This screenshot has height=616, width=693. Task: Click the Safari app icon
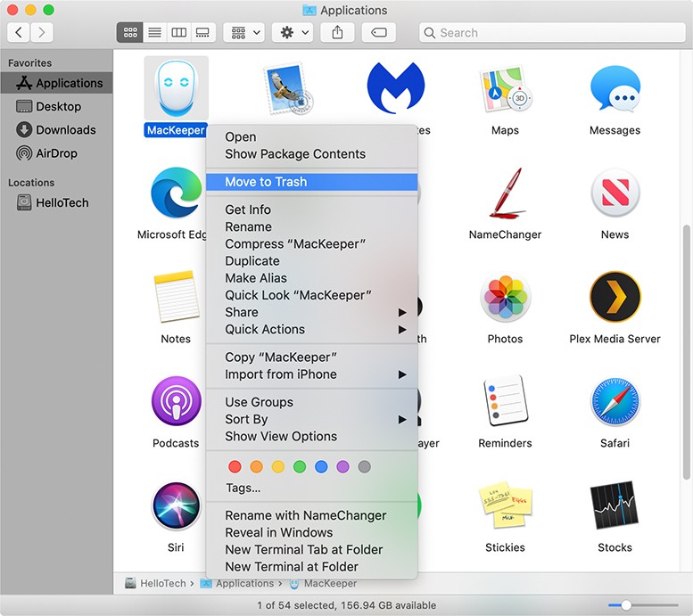tap(615, 402)
